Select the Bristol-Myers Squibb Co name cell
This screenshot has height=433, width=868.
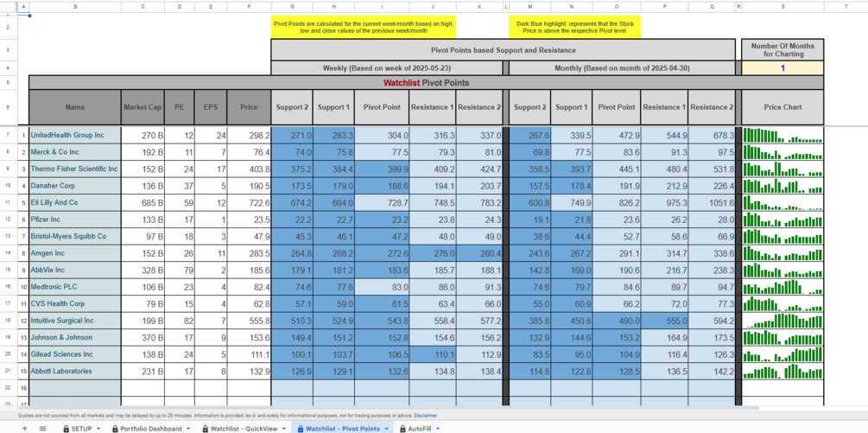75,237
